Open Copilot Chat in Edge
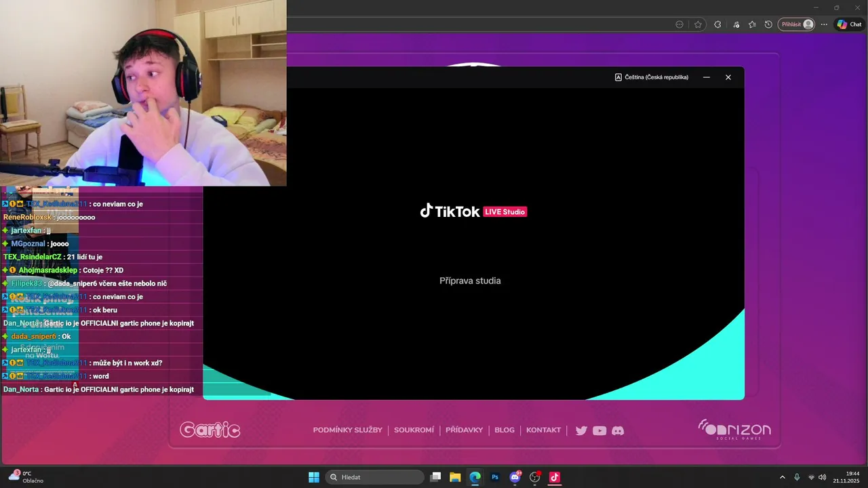 [x=849, y=24]
